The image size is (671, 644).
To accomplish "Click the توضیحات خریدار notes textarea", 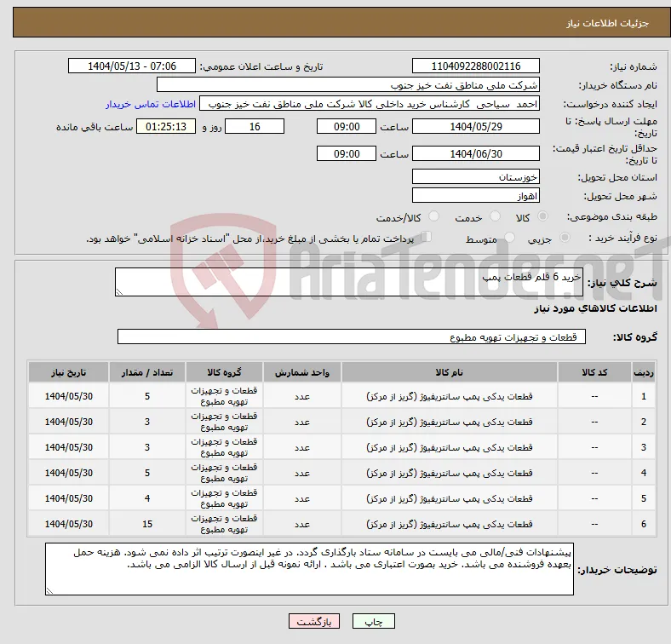I will tap(309, 569).
